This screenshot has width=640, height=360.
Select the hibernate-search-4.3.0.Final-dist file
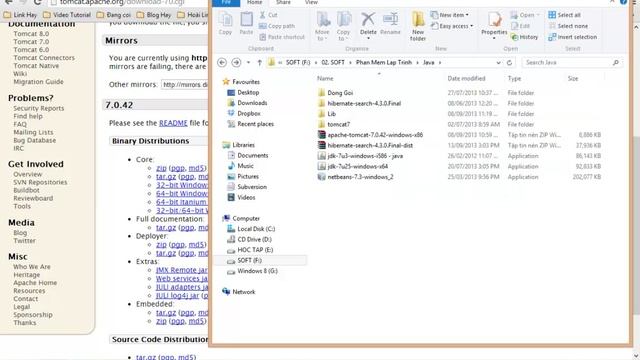(x=370, y=145)
